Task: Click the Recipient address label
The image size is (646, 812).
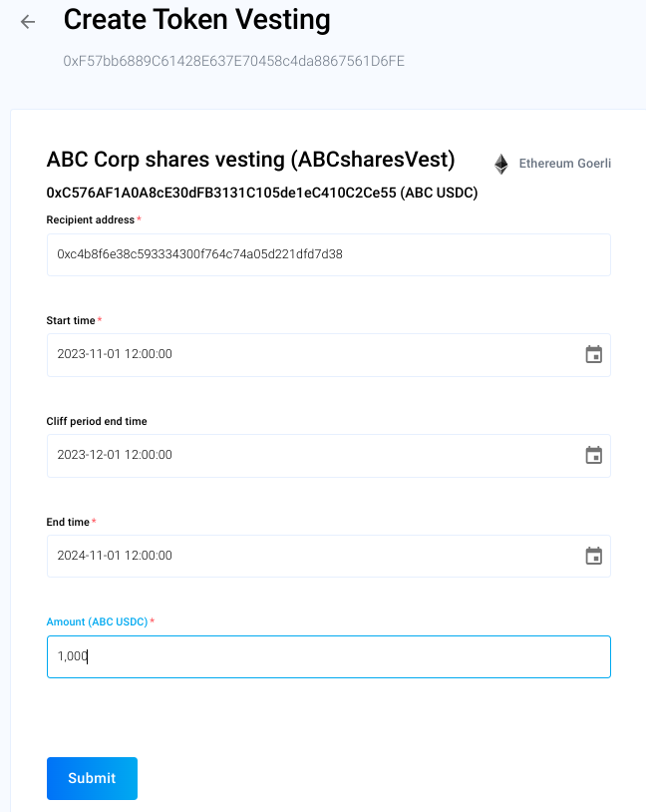Action: pos(91,219)
